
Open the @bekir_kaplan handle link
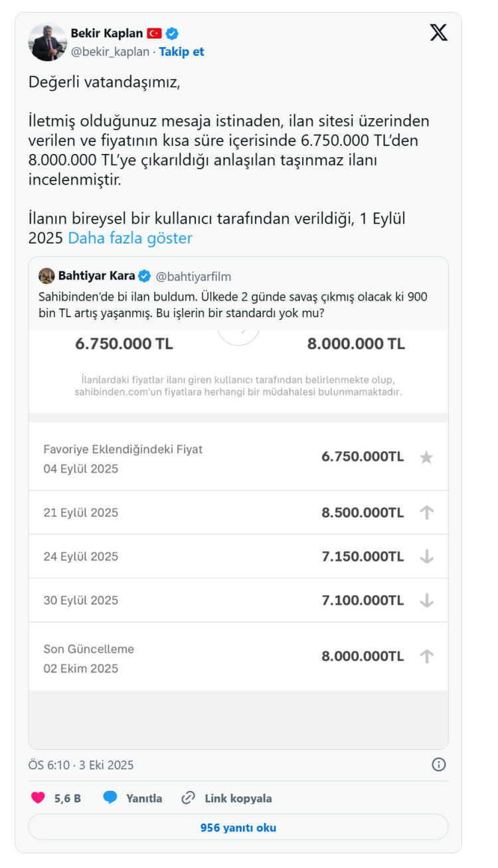(x=110, y=52)
